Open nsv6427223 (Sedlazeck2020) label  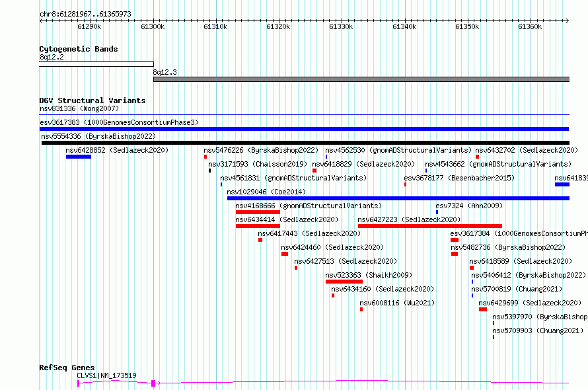[409, 219]
